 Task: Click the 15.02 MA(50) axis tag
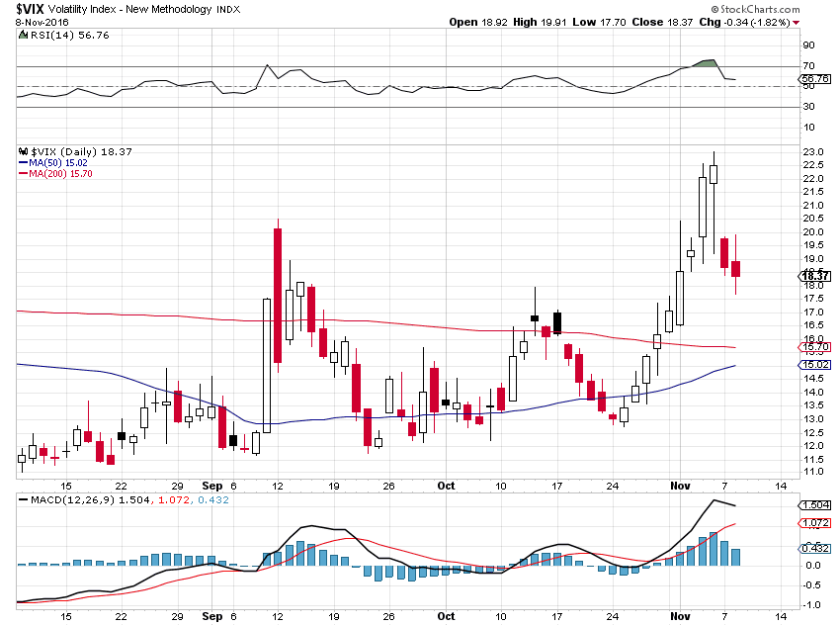click(815, 365)
